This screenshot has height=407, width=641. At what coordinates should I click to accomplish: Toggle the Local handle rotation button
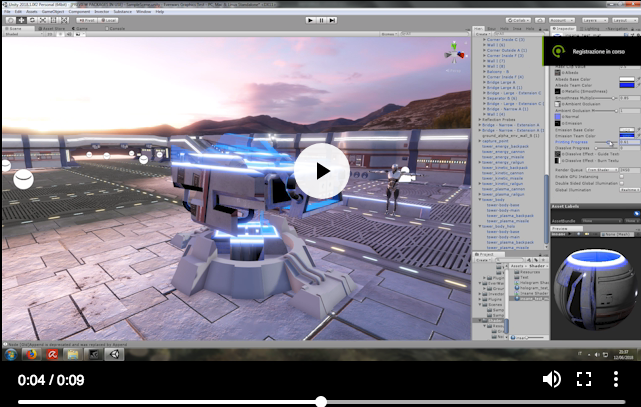pyautogui.click(x=108, y=20)
